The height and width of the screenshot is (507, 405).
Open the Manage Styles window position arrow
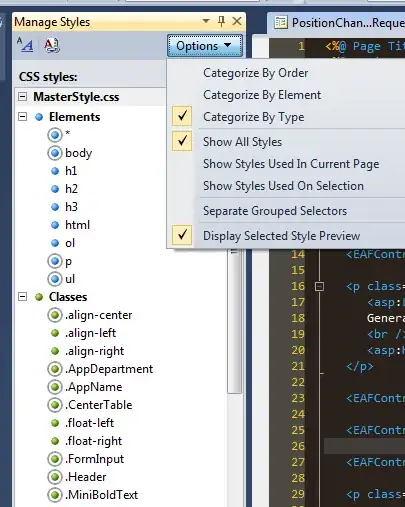tap(206, 21)
